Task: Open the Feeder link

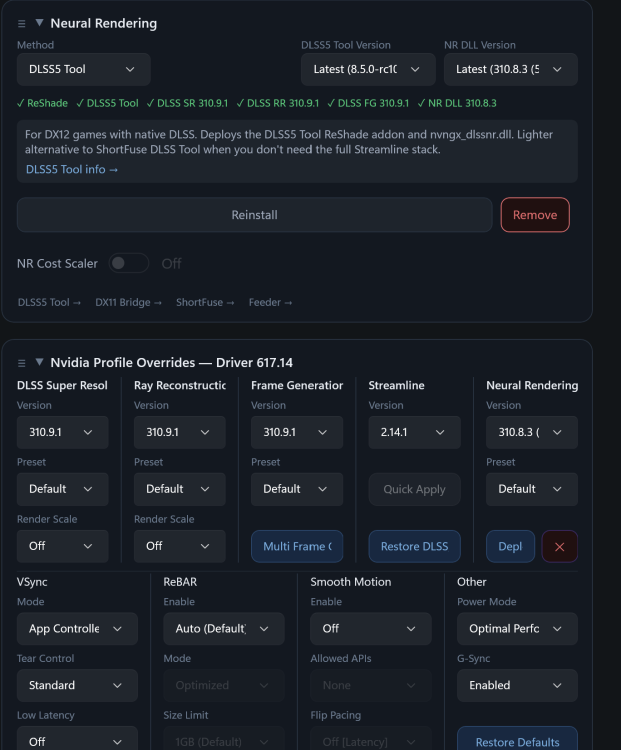Action: pos(270,302)
